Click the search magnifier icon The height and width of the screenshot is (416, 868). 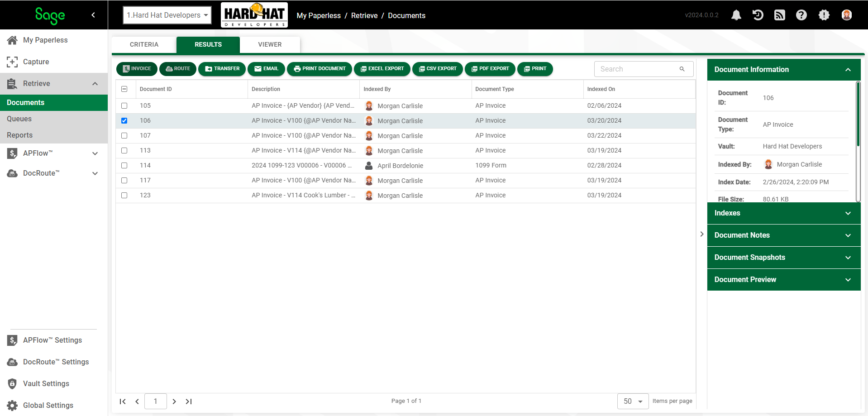pyautogui.click(x=682, y=69)
